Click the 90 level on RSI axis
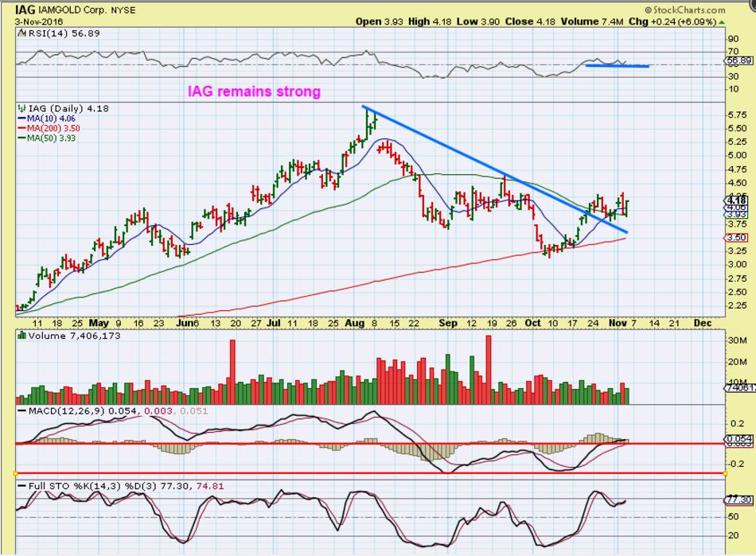Viewport: 756px width, 556px height. (734, 39)
